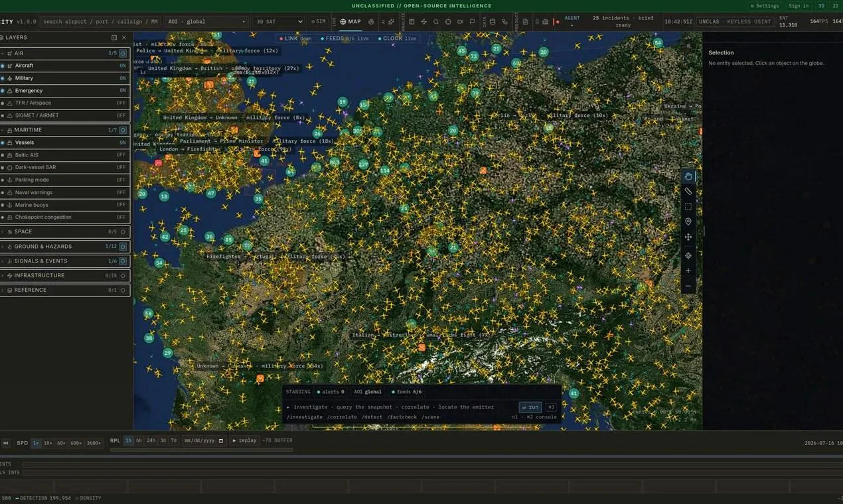Viewport: 843px width, 504px height.
Task: Switch to the SIM mode
Action: click(x=319, y=22)
